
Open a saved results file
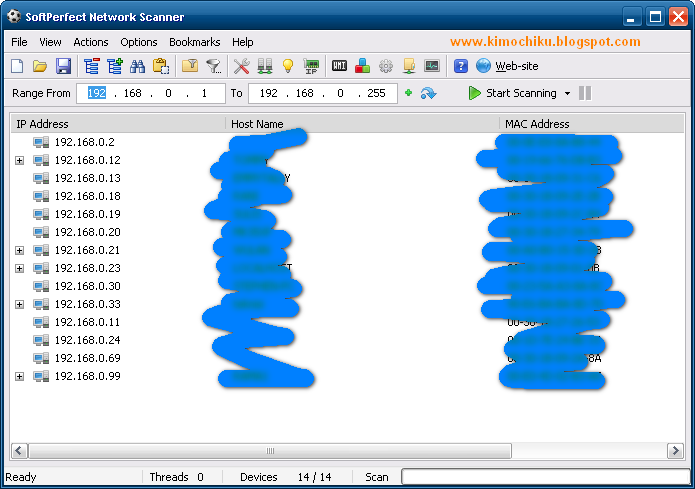[40, 67]
